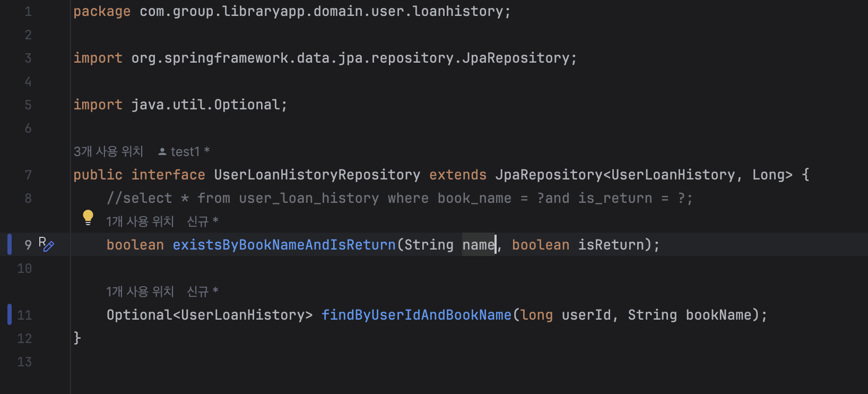
Task: Click the method name findByUserIdAndBookName
Action: pos(416,315)
